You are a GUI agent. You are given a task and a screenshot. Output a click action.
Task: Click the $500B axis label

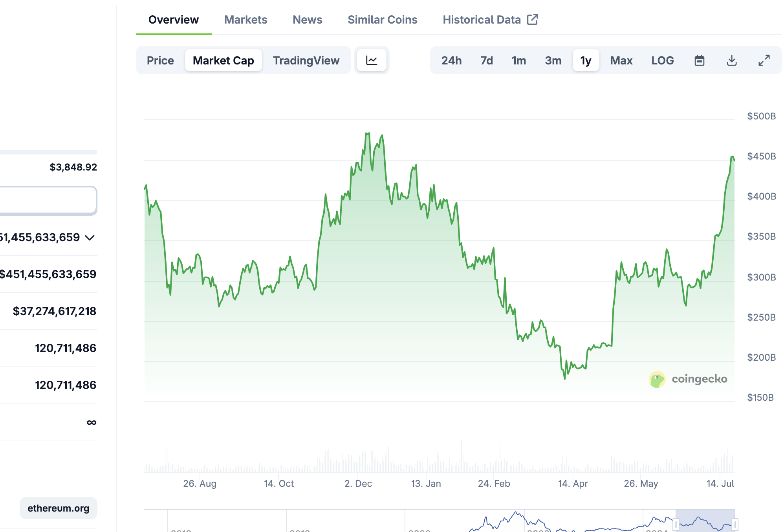[x=762, y=116]
